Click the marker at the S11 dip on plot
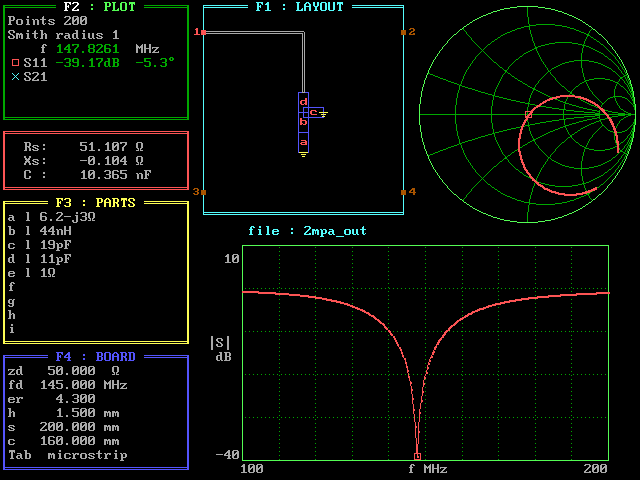This screenshot has width=640, height=480. (x=417, y=456)
